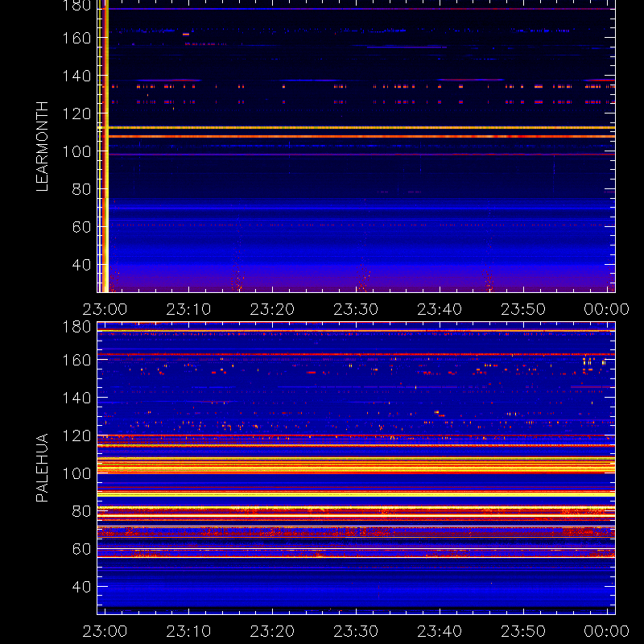Pick the 80 frequency label on Learmonth axis

[x=81, y=189]
